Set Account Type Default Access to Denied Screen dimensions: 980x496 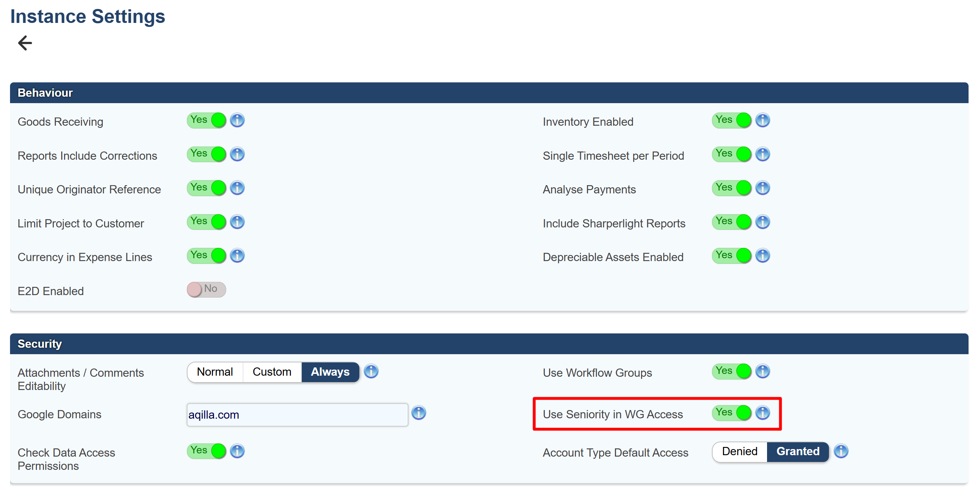click(x=739, y=452)
